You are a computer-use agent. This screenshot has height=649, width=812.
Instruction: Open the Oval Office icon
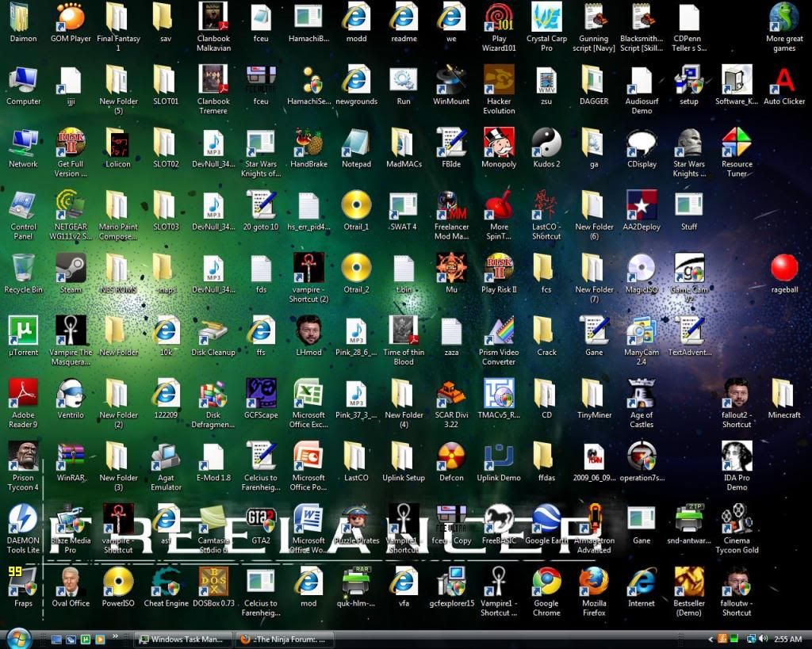71,582
